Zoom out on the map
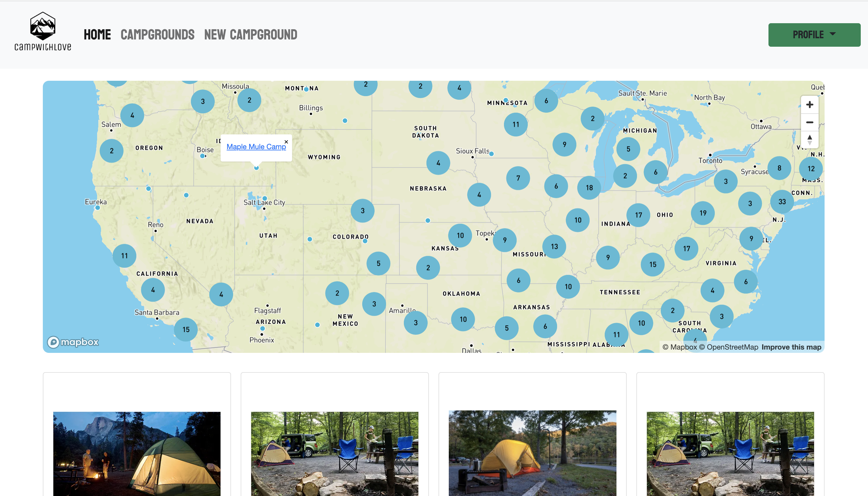The width and height of the screenshot is (868, 496). tap(810, 122)
